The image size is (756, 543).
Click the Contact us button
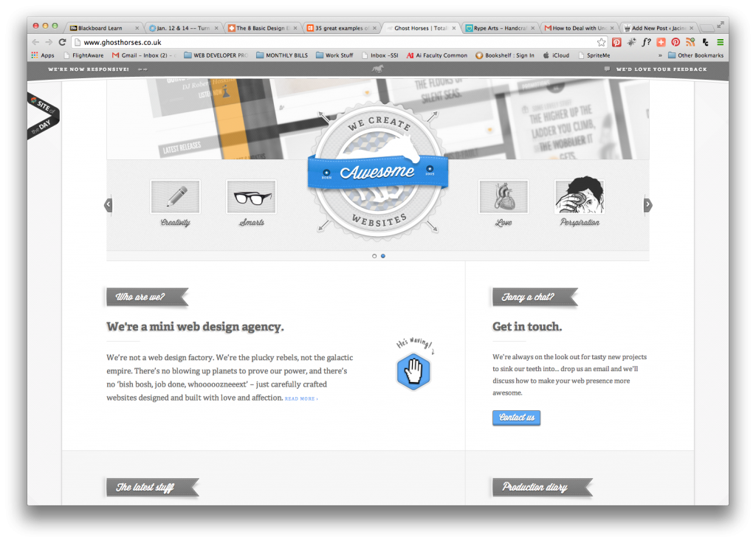516,418
